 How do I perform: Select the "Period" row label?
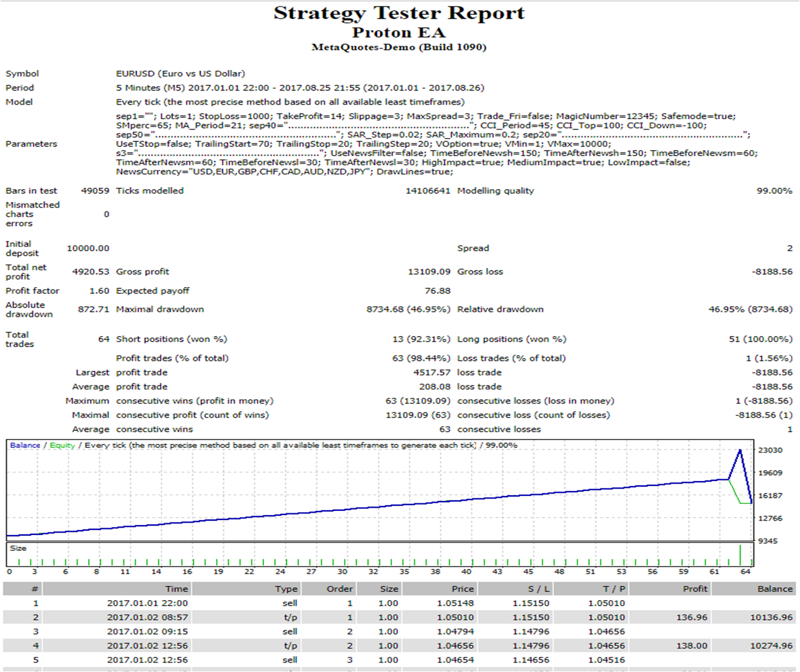point(20,88)
